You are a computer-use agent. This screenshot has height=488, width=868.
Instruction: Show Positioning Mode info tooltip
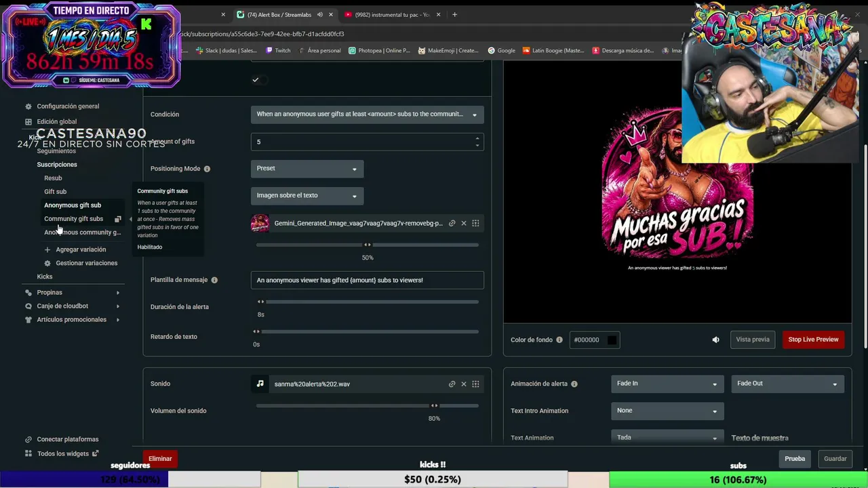pos(207,169)
